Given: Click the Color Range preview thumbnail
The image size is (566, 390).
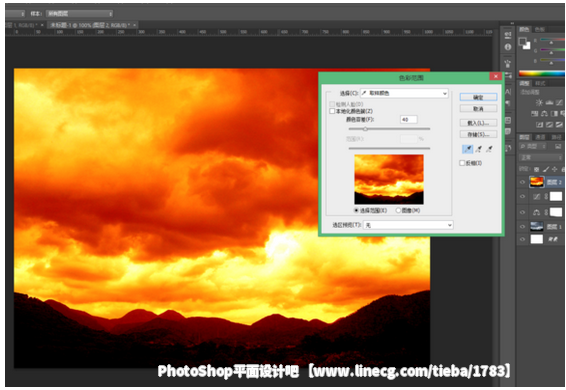Looking at the screenshot, I should 389,179.
